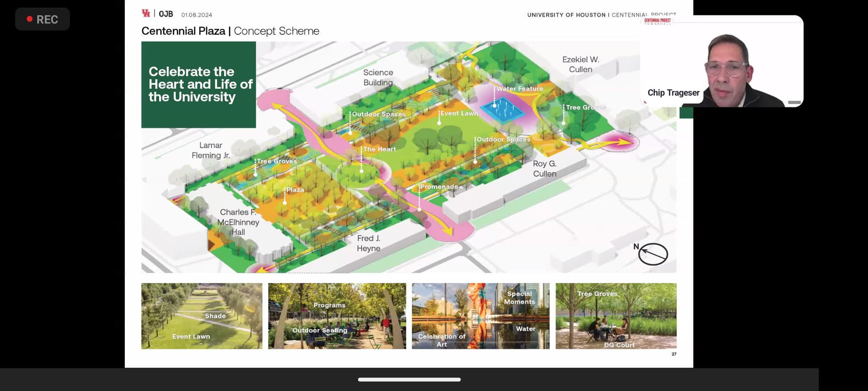
Task: Click the DG Court photo label
Action: (619, 345)
